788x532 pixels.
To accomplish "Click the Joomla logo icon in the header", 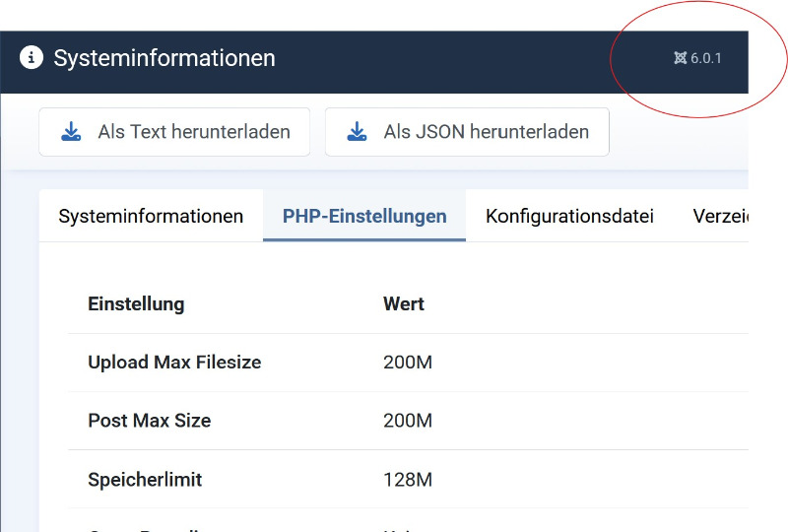I will [x=680, y=58].
